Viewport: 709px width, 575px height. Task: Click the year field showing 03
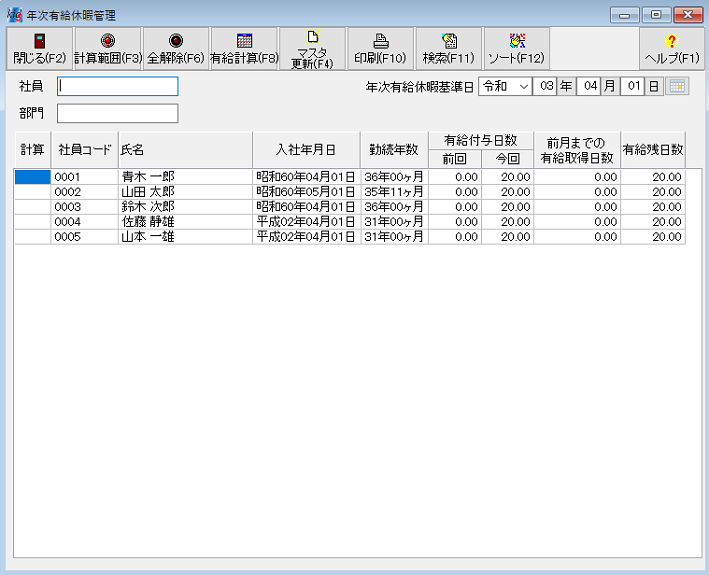pyautogui.click(x=545, y=86)
